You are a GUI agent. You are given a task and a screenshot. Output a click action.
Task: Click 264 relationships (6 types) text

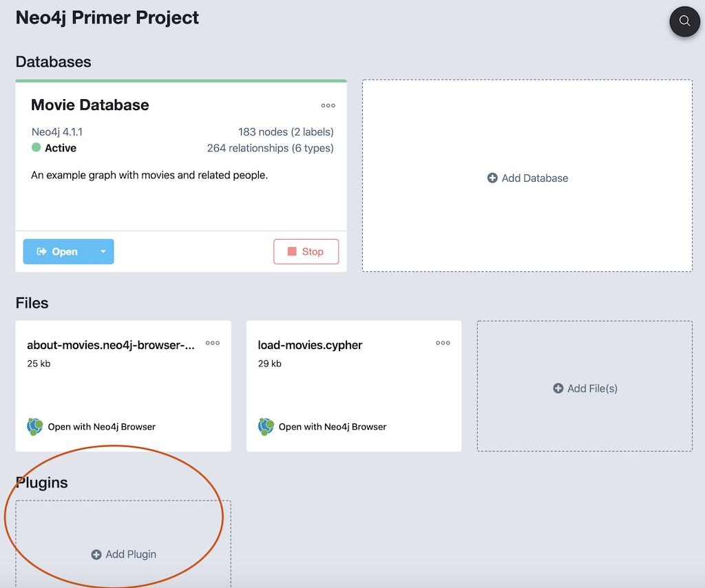coord(270,148)
